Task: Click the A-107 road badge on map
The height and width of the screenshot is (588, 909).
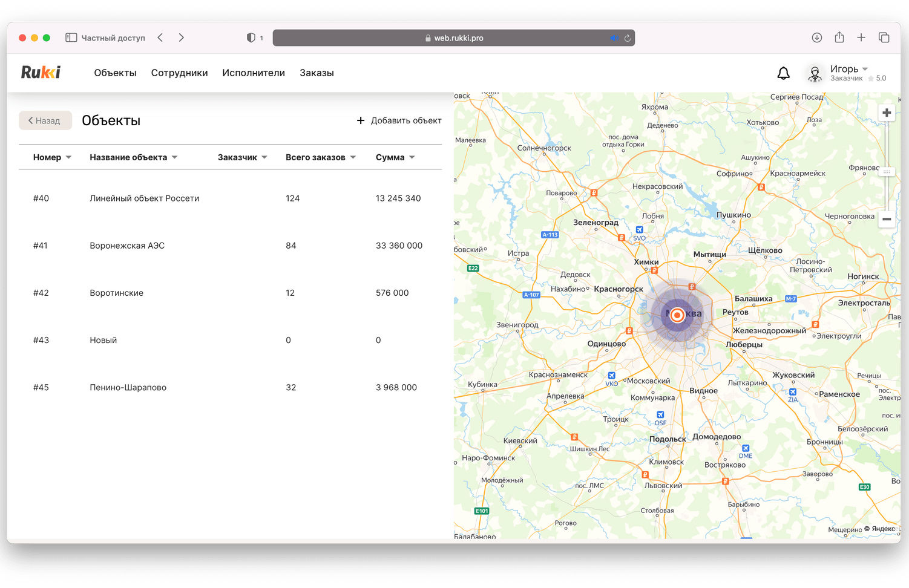Action: (x=531, y=295)
